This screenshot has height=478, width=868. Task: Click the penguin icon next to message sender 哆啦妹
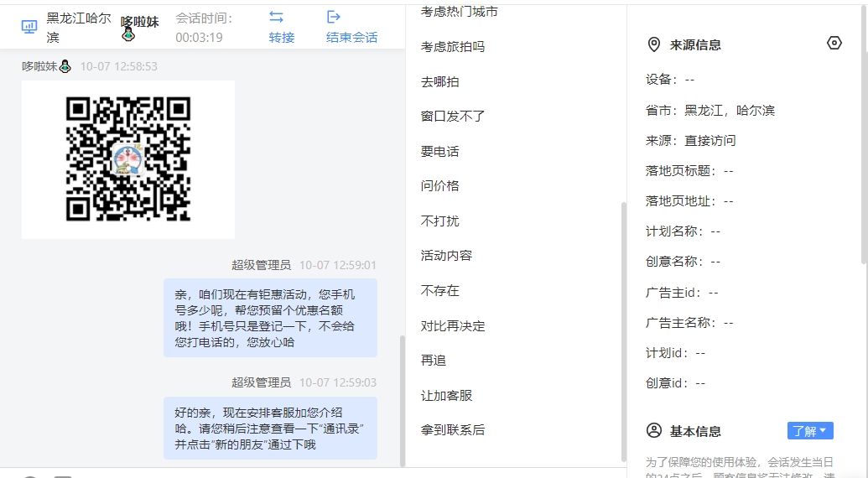tap(65, 66)
